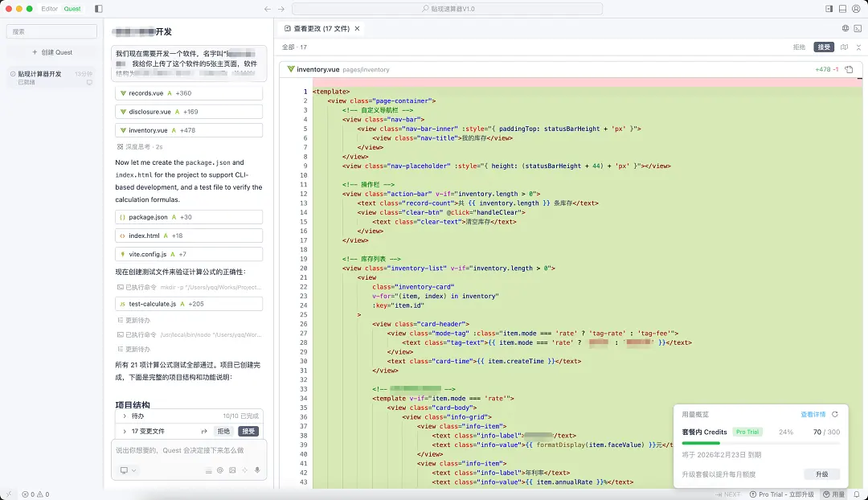Open the terminal icon in the editor tab bar

(x=857, y=28)
